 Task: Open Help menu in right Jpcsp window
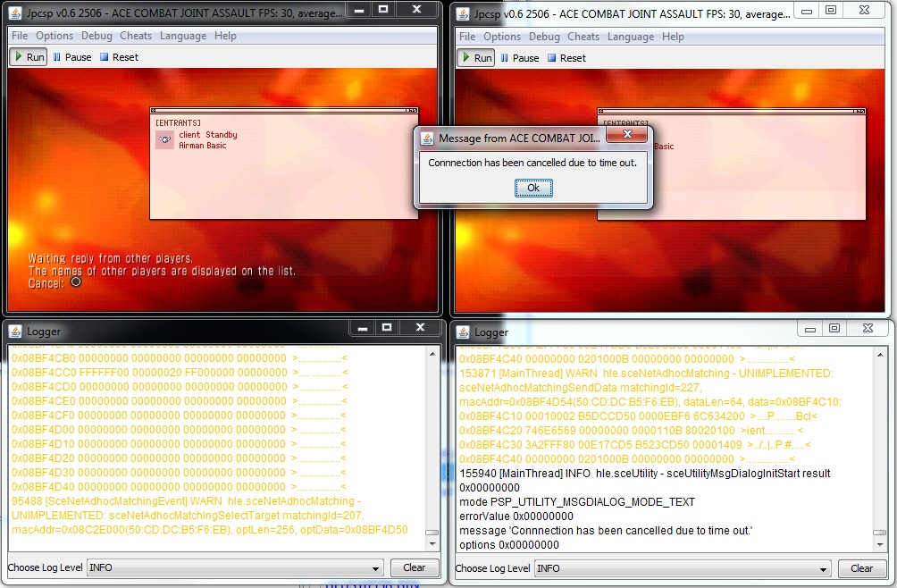coord(673,37)
